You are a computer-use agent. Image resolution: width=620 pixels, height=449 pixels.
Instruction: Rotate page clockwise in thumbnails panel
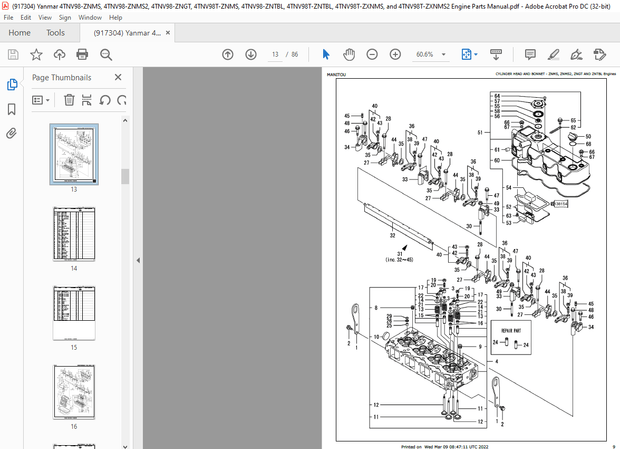[x=122, y=100]
